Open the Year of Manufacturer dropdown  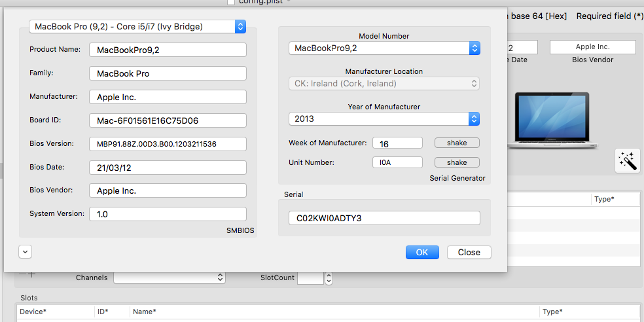(x=384, y=119)
